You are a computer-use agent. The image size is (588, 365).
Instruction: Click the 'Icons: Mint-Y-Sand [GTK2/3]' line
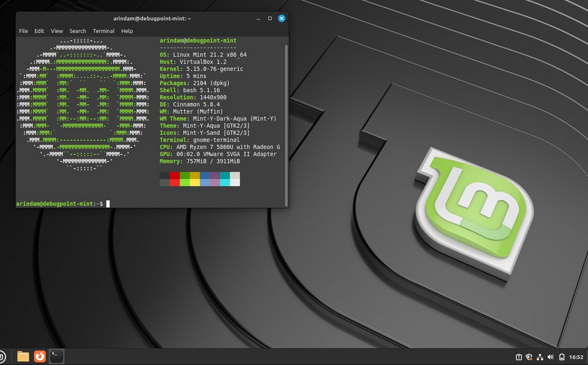click(x=205, y=133)
